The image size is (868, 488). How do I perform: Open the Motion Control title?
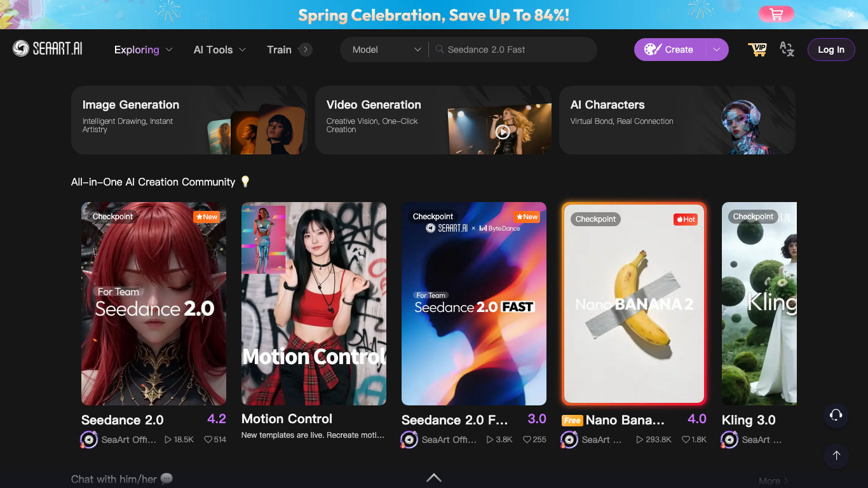pyautogui.click(x=287, y=419)
